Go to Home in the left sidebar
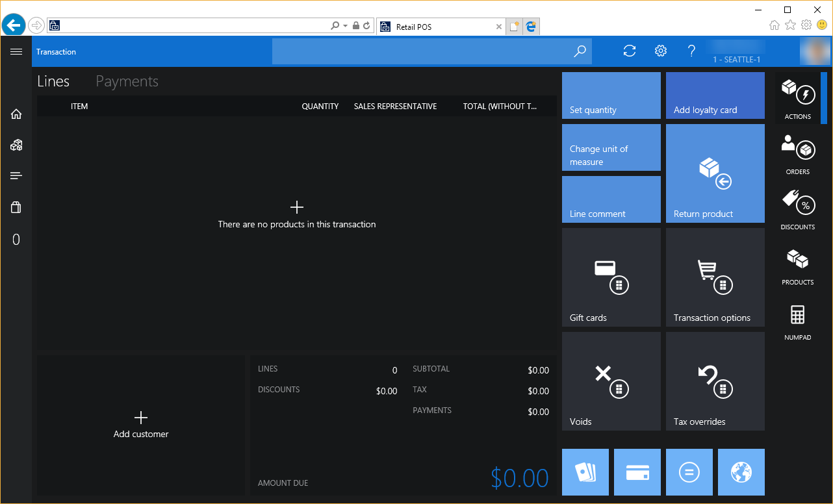Screen dimensions: 833x504 tap(16, 114)
